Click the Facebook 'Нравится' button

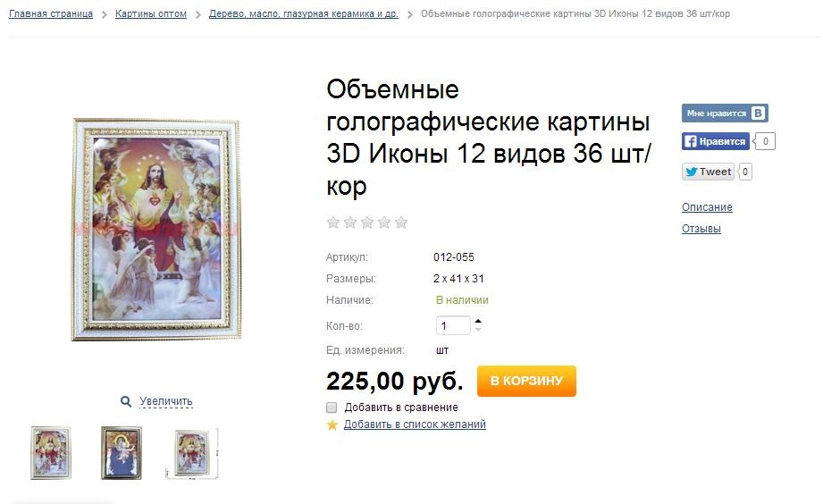coord(716,141)
